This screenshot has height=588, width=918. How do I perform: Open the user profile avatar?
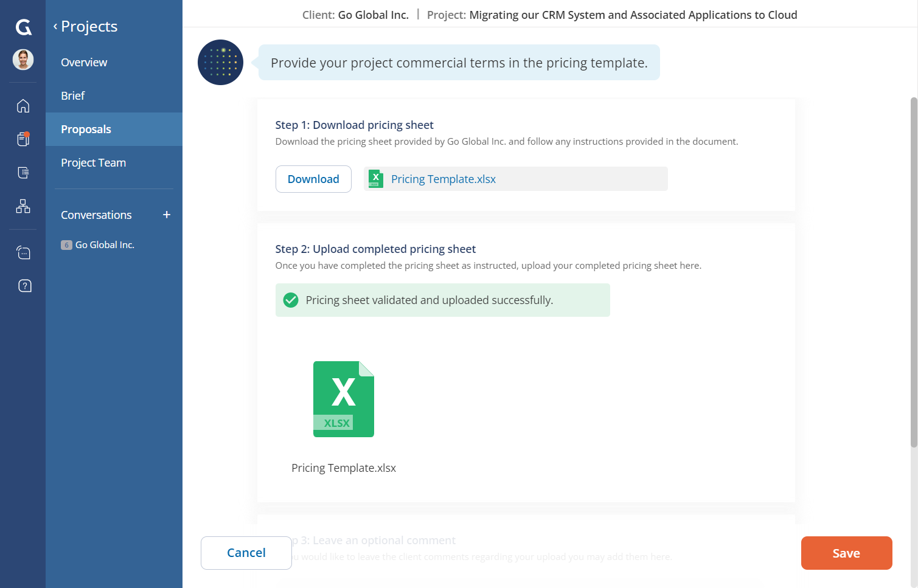click(23, 60)
